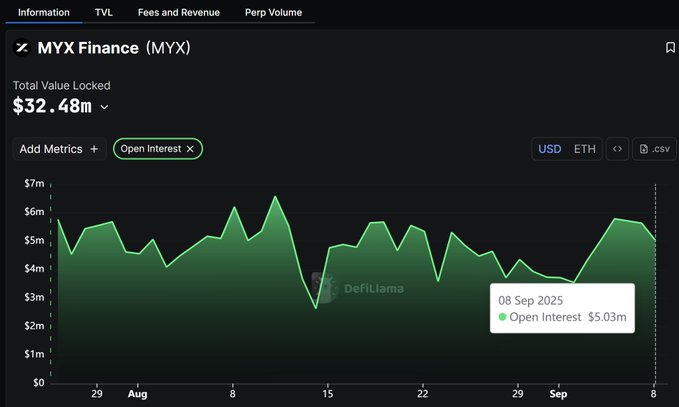Click the plus icon in Add Metrics
679x407 pixels.
coord(94,149)
